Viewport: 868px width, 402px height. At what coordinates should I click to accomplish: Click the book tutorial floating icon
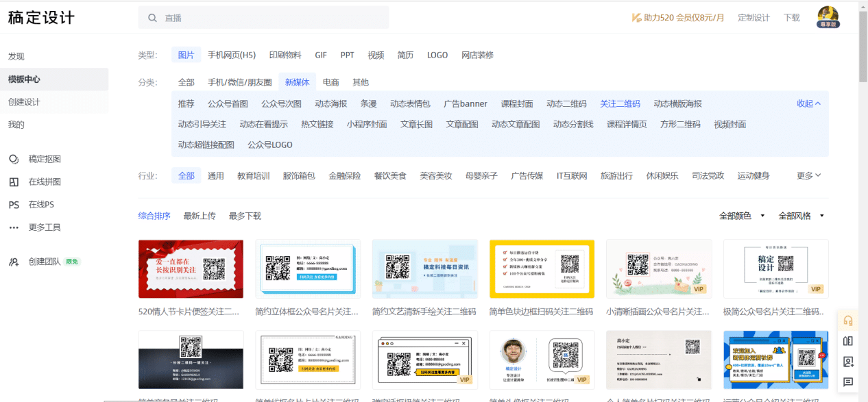click(x=848, y=341)
